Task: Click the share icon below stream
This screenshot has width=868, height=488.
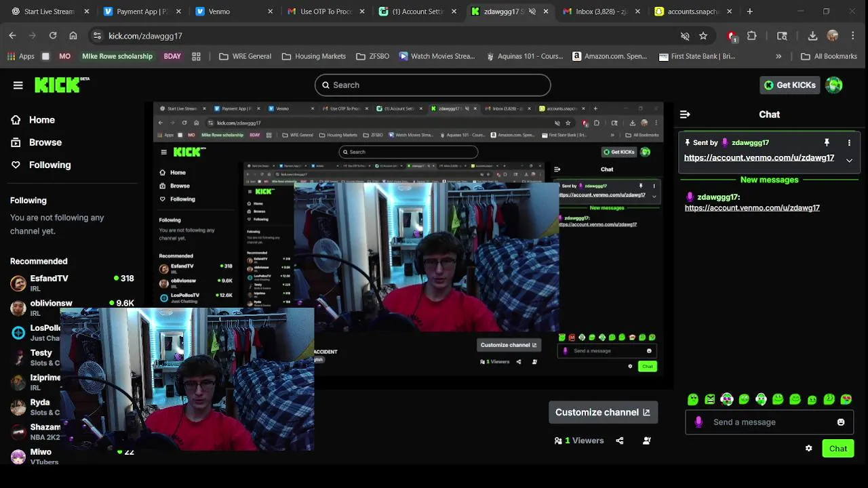Action: (620, 441)
